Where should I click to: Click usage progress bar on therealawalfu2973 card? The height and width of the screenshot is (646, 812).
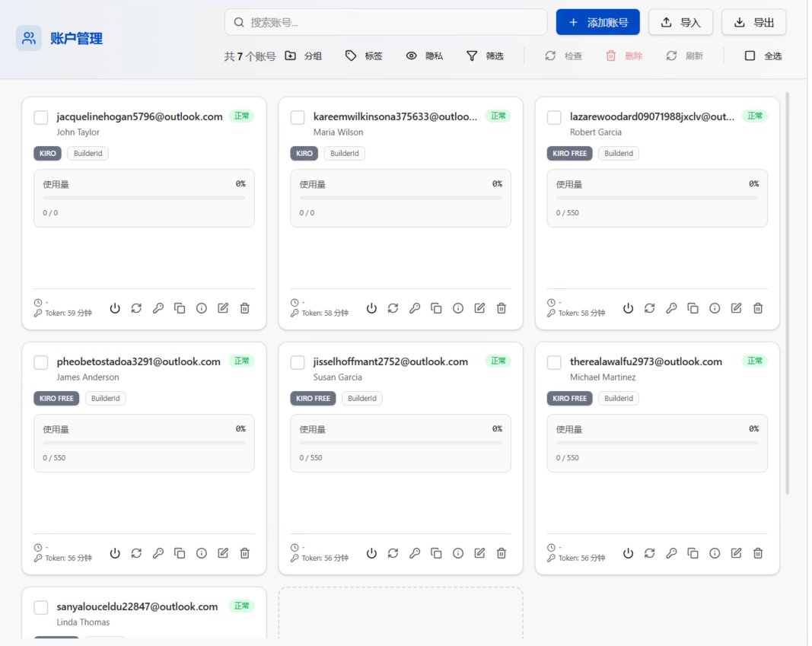tap(658, 443)
